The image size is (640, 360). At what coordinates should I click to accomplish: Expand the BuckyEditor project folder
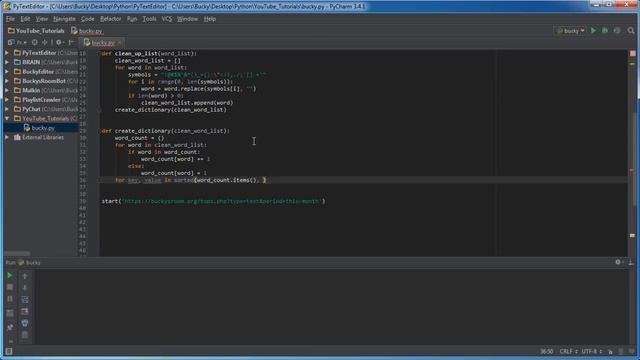[7, 72]
